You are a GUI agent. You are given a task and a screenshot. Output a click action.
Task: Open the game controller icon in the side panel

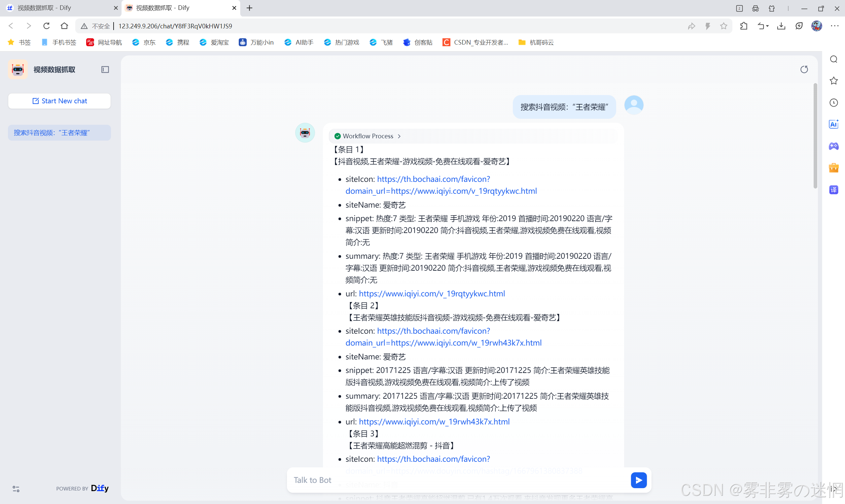point(833,146)
